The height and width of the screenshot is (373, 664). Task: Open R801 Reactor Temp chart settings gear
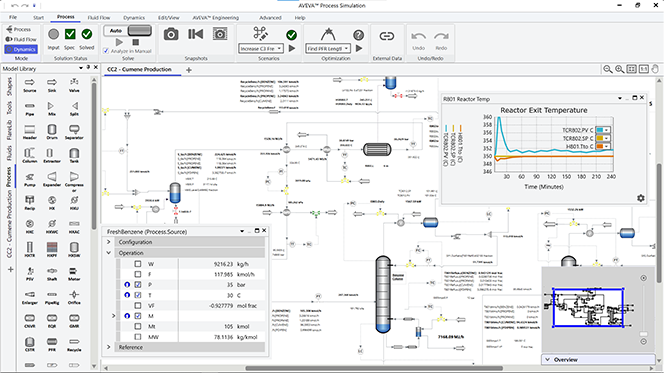click(x=641, y=198)
